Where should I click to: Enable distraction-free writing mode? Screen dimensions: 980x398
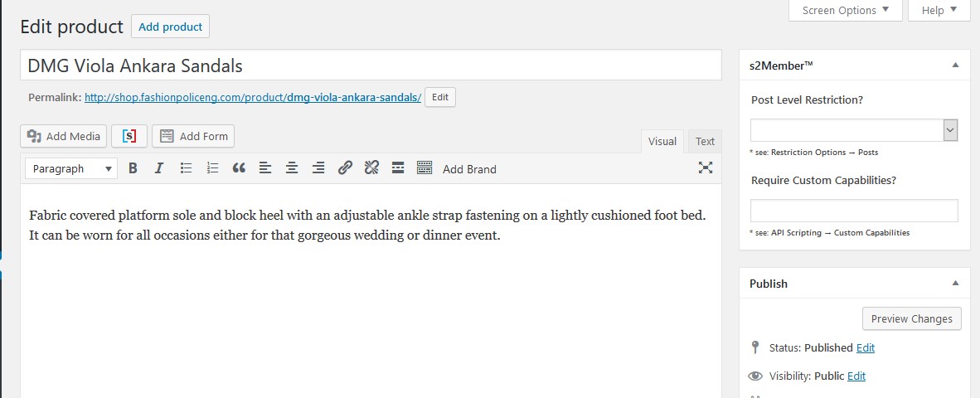click(x=706, y=167)
